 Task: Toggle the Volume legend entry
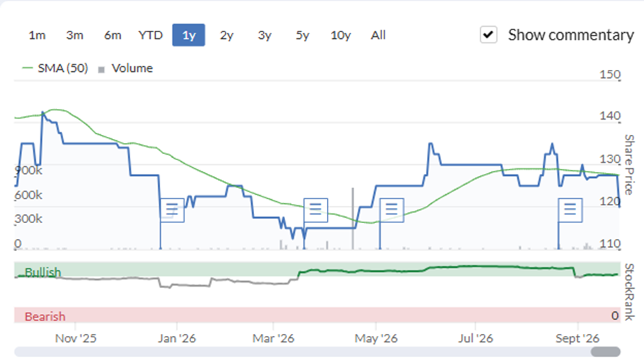click(125, 68)
